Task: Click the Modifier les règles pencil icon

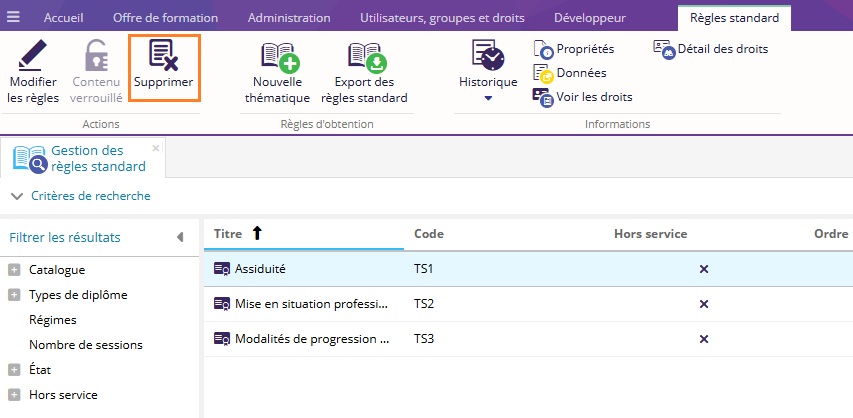Action: point(33,57)
